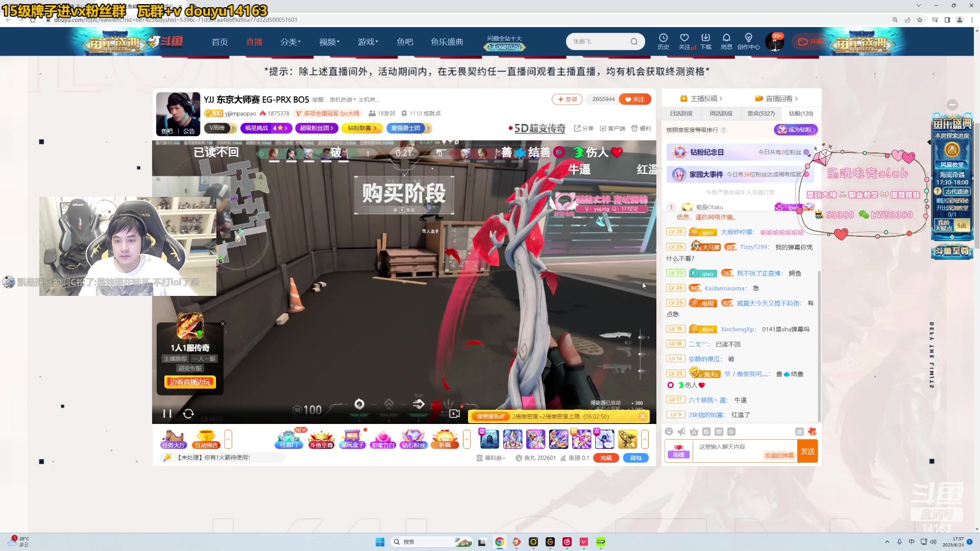Click the chat input field
Screen dimensions: 980x551
[745, 452]
